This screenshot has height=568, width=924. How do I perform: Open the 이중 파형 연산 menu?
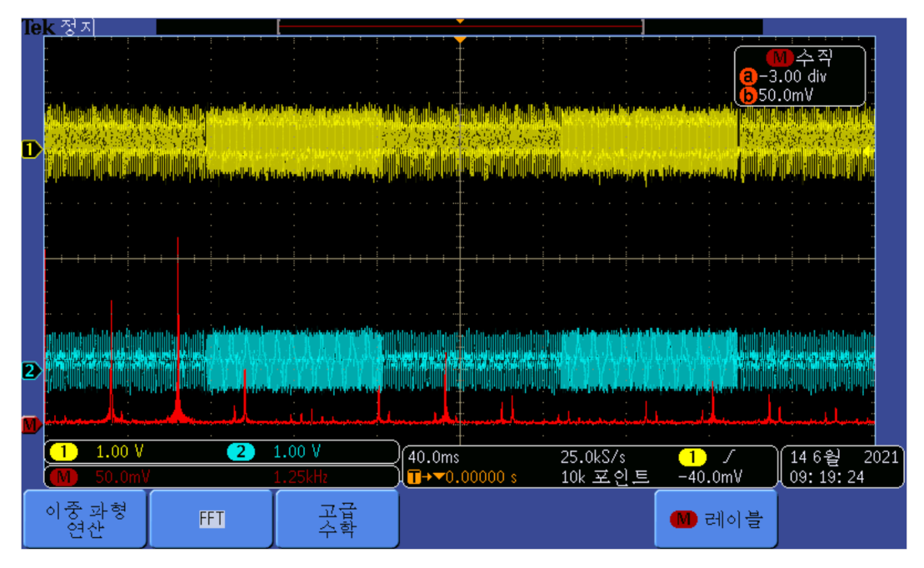coord(85,519)
